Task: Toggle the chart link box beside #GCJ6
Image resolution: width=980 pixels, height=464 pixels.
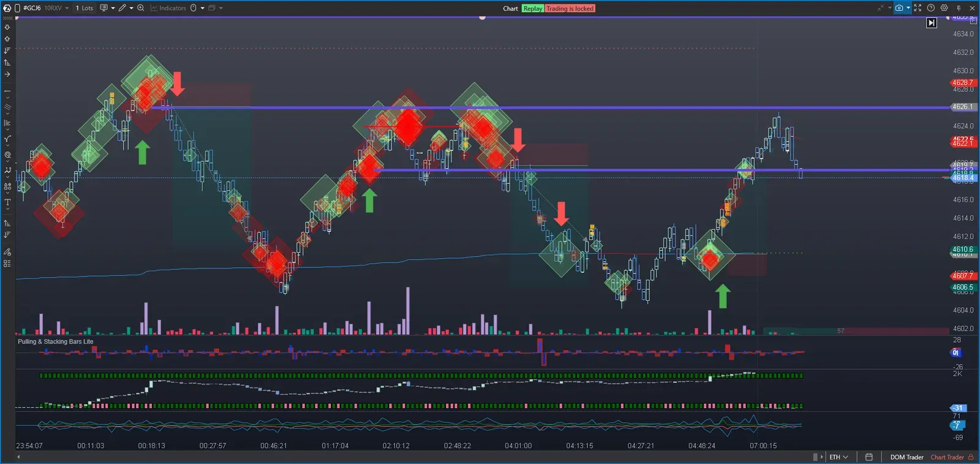Action: pos(17,8)
